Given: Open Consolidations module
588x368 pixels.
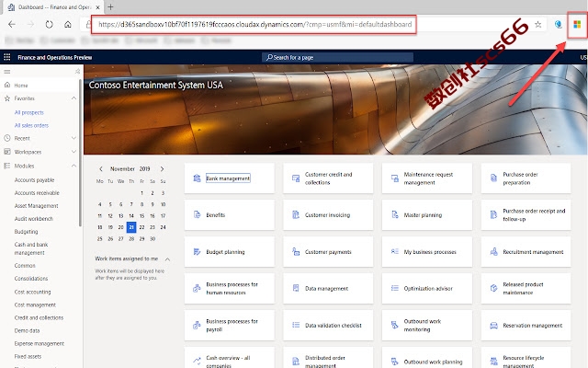Looking at the screenshot, I should pyautogui.click(x=30, y=279).
